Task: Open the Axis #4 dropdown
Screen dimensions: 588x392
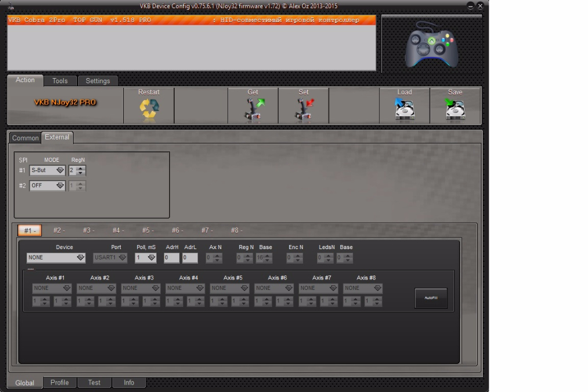Action: [x=185, y=288]
